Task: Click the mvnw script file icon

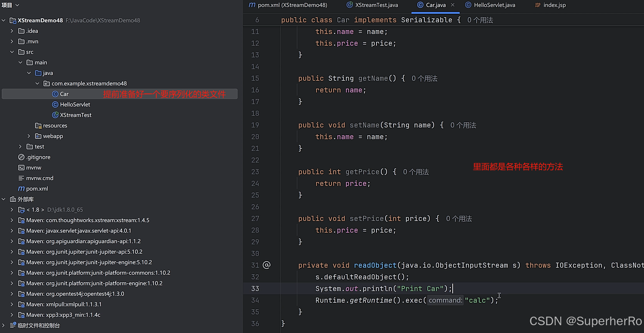Action: point(21,167)
